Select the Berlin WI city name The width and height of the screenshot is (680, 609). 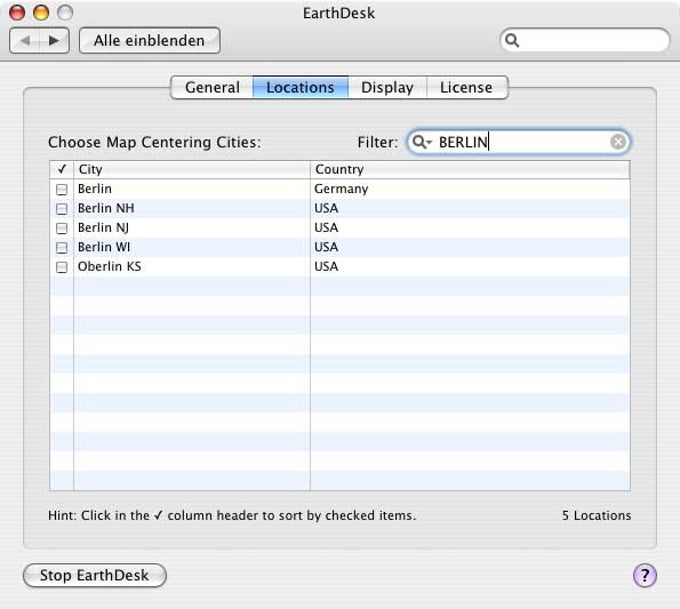click(x=104, y=247)
